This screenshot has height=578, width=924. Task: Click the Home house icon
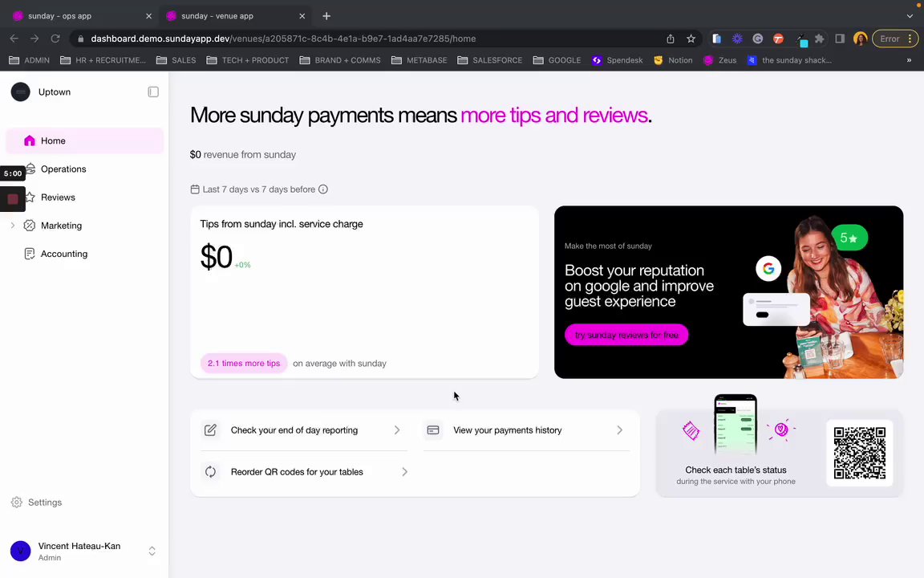coord(30,140)
